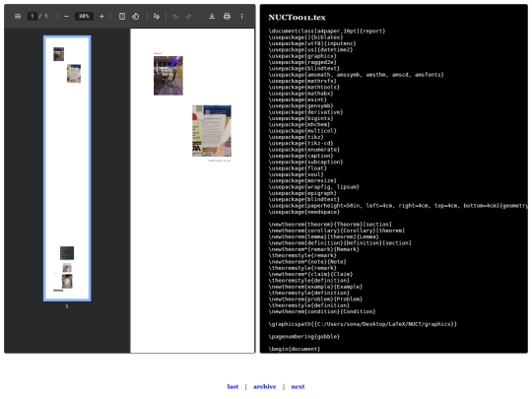532x399 pixels.
Task: Select the draw annotation tool icon
Action: [x=156, y=17]
